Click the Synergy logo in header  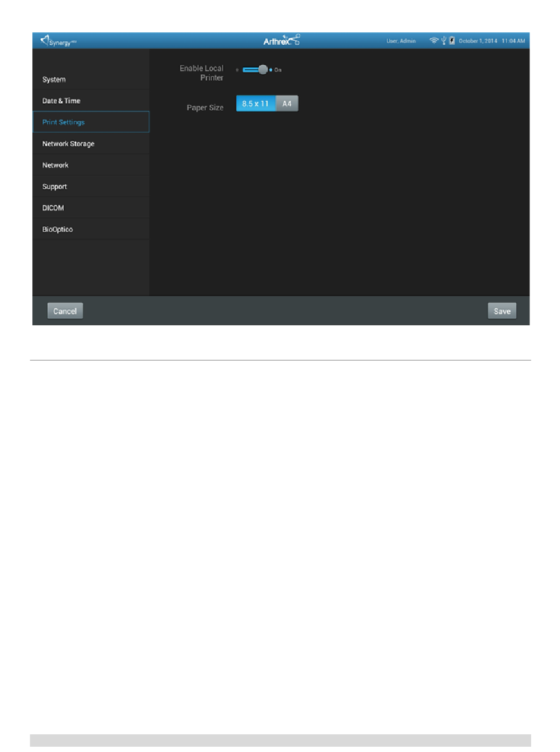click(58, 41)
